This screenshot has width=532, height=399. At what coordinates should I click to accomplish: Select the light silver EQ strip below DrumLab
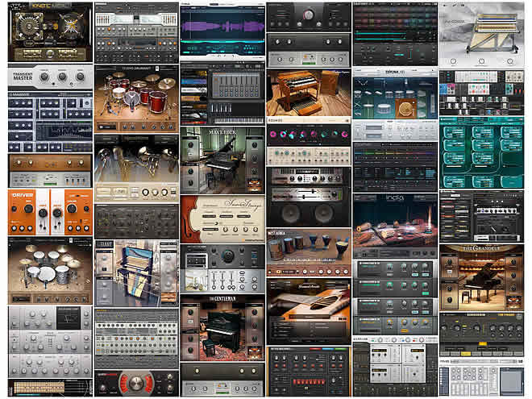(395, 131)
